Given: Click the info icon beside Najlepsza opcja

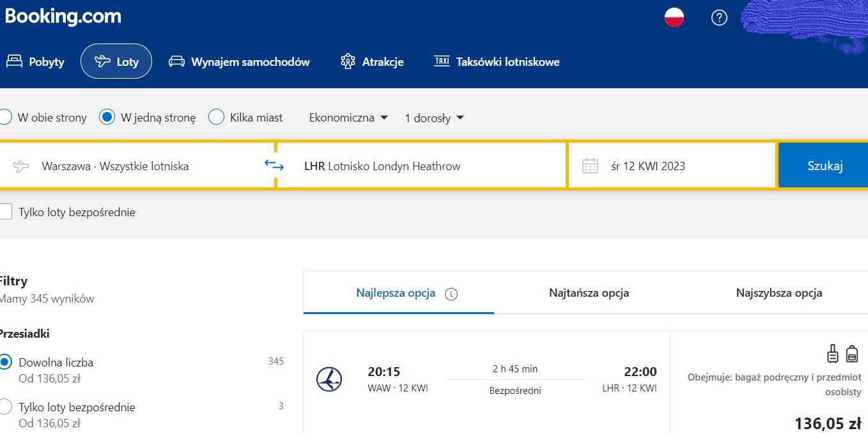Looking at the screenshot, I should [x=451, y=294].
